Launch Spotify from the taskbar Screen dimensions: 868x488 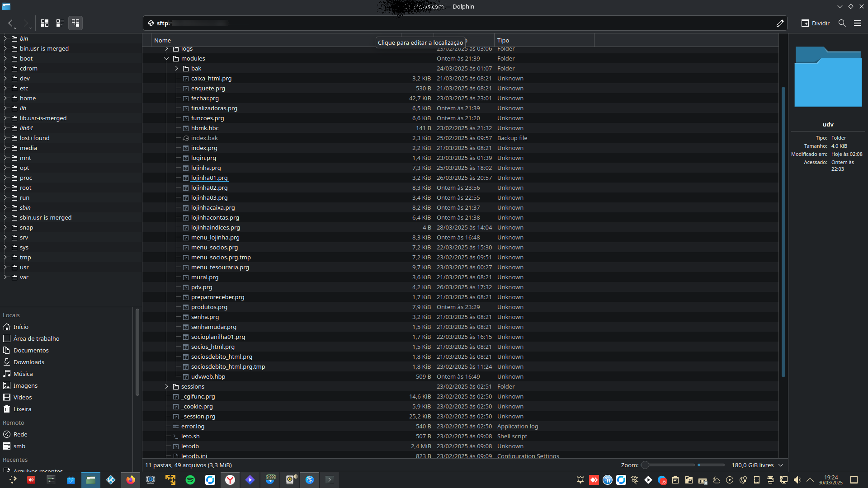(x=190, y=480)
